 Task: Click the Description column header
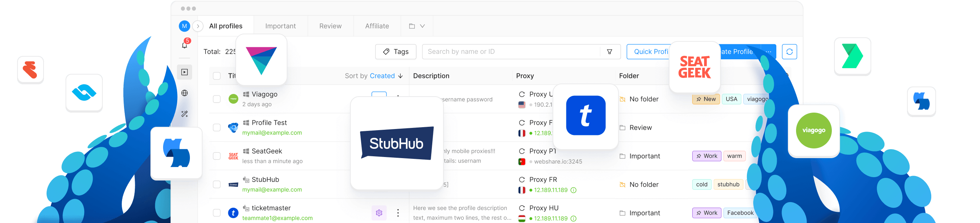431,76
